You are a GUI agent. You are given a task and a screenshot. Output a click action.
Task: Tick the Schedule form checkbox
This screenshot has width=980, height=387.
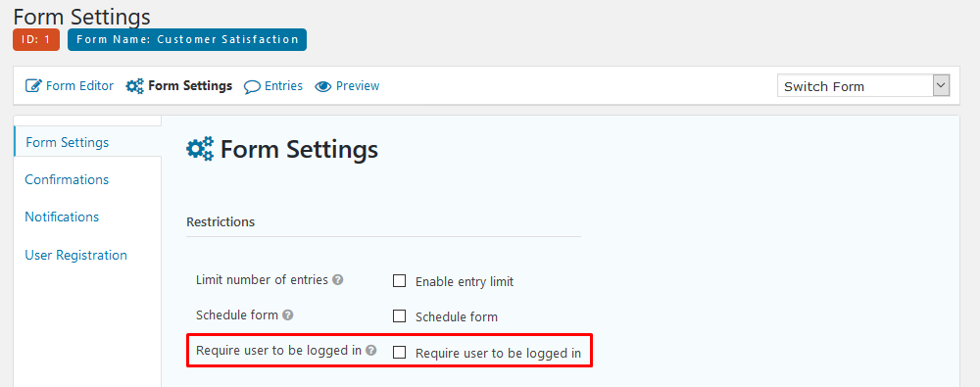400,315
